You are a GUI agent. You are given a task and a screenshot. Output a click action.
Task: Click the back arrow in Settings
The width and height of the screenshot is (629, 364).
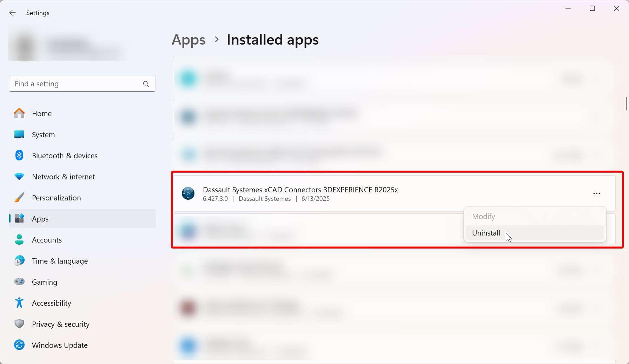pos(13,13)
